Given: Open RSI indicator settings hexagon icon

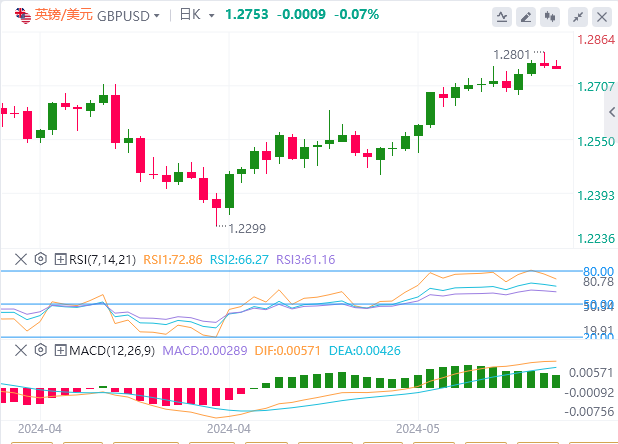Looking at the screenshot, I should (x=41, y=259).
